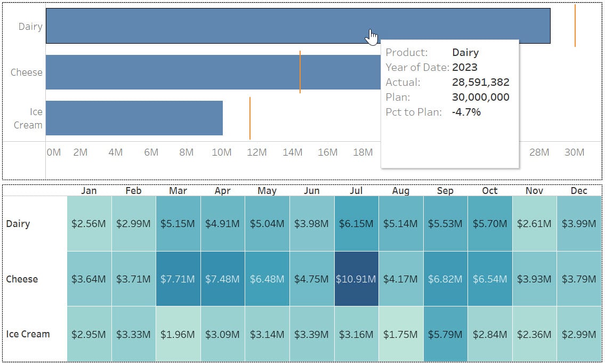The width and height of the screenshot is (605, 364).
Task: Click the 0M axis label on the bar chart
Action: [53, 152]
